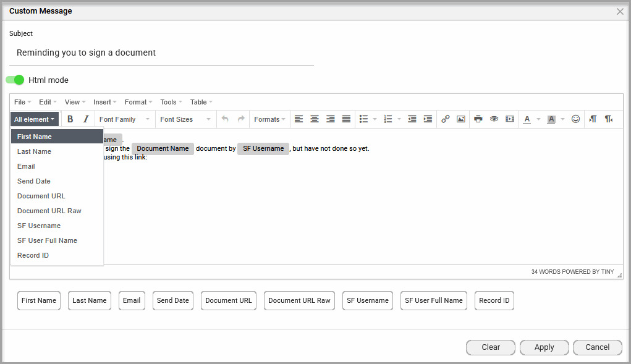This screenshot has width=631, height=364.
Task: Apply text color
Action: 527,119
